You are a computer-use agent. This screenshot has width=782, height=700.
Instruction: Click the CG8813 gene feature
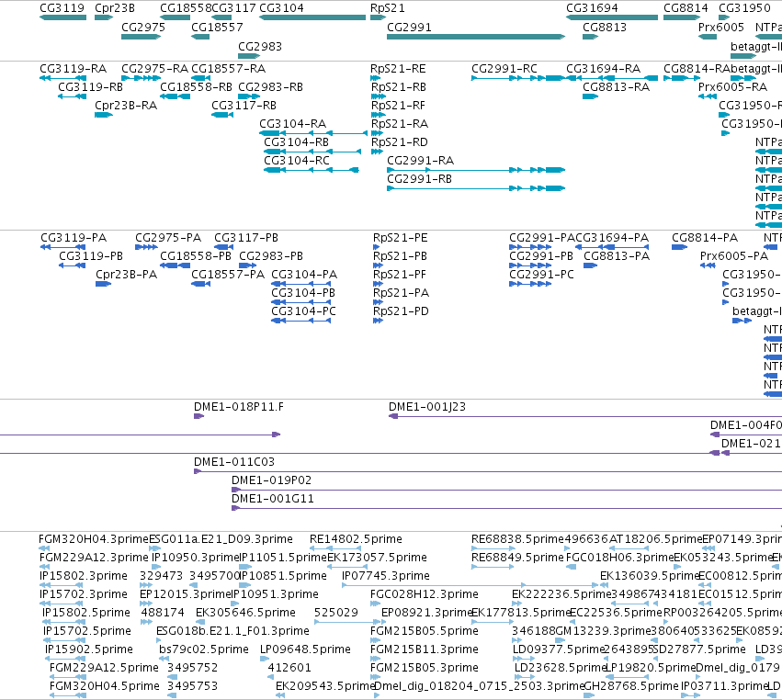(x=591, y=37)
